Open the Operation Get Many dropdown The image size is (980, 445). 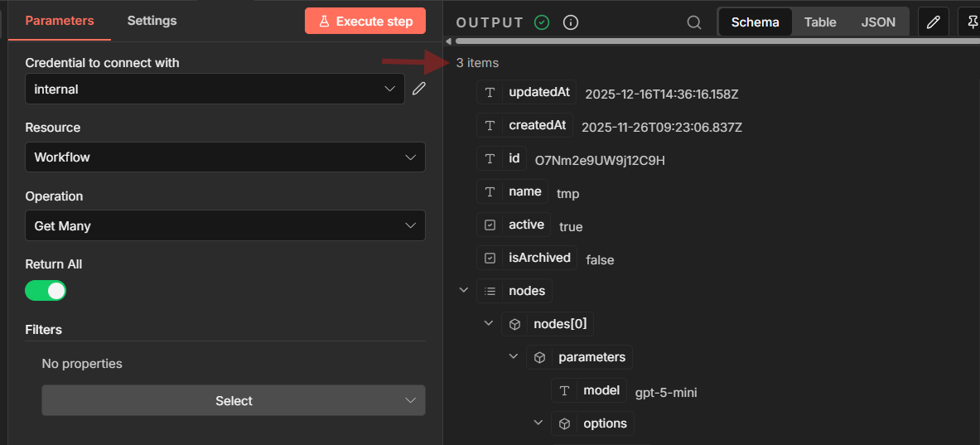(225, 225)
